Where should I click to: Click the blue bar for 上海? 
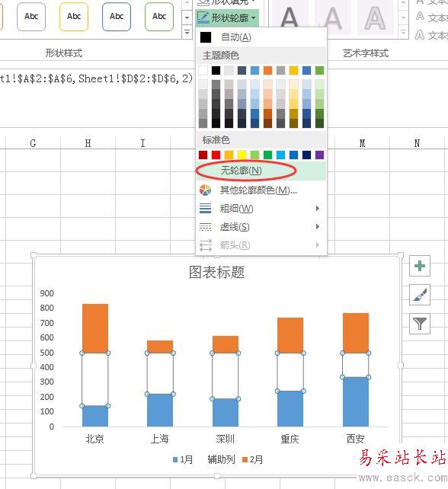[160, 410]
